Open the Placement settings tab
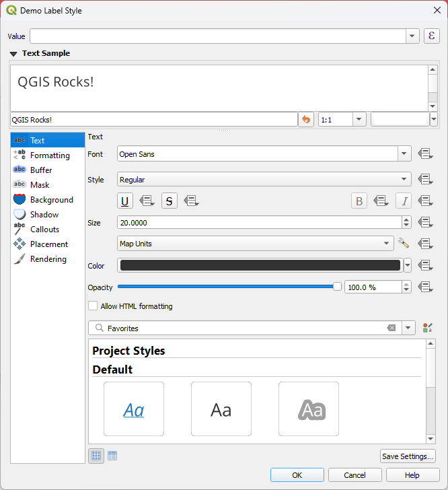 pyautogui.click(x=48, y=244)
